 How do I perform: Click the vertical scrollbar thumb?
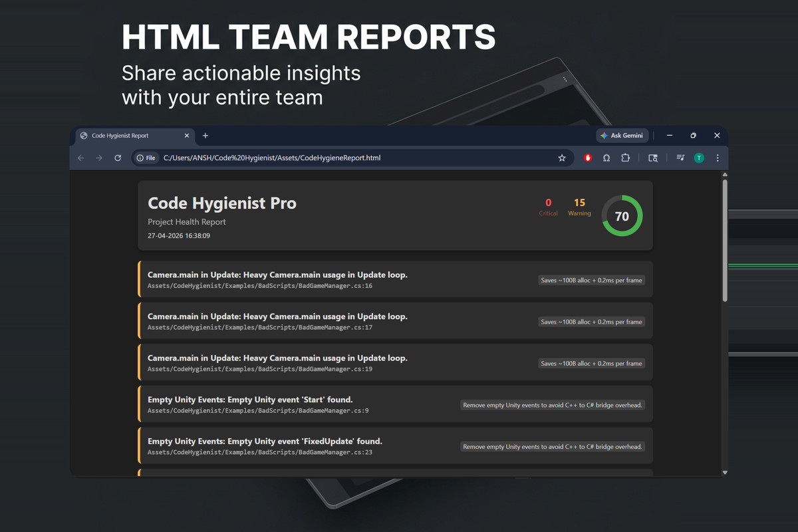[725, 240]
